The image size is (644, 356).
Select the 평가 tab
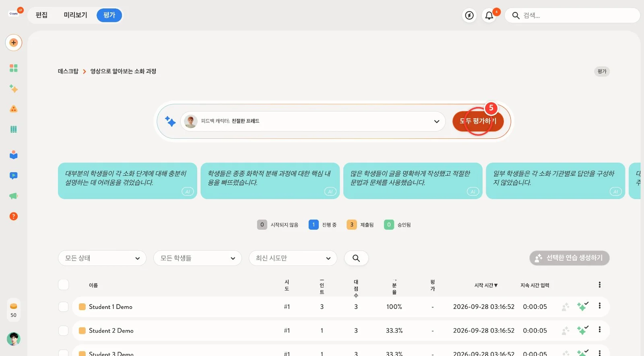click(x=109, y=15)
